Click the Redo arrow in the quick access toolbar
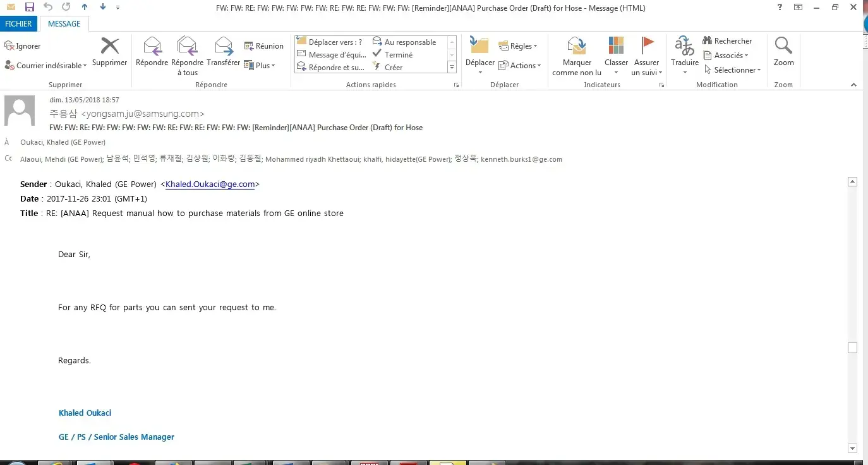Screen dimensions: 868x465 click(x=66, y=8)
